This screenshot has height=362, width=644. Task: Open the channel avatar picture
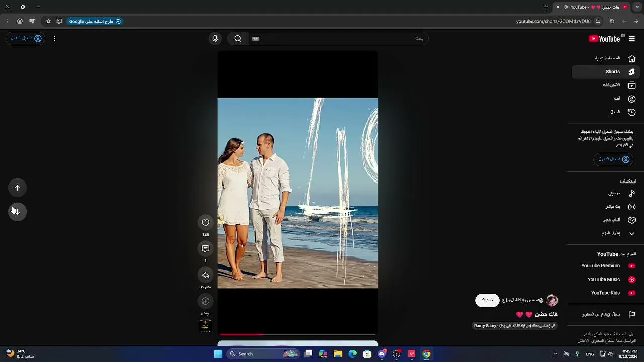(x=552, y=300)
